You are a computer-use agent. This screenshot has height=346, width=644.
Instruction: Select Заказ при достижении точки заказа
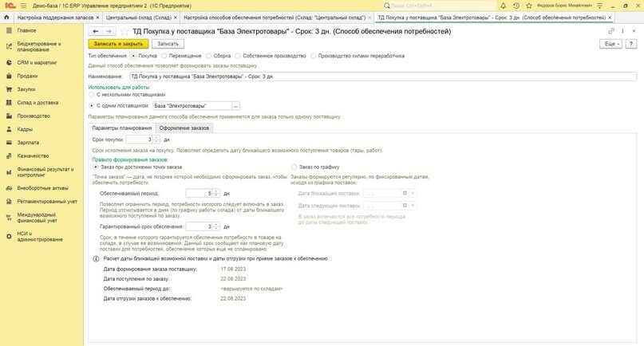(96, 167)
